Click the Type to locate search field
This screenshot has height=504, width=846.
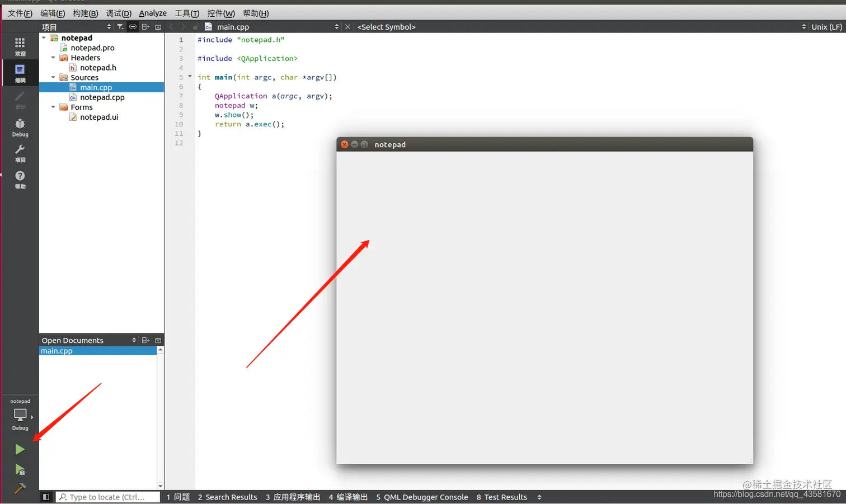tap(108, 497)
